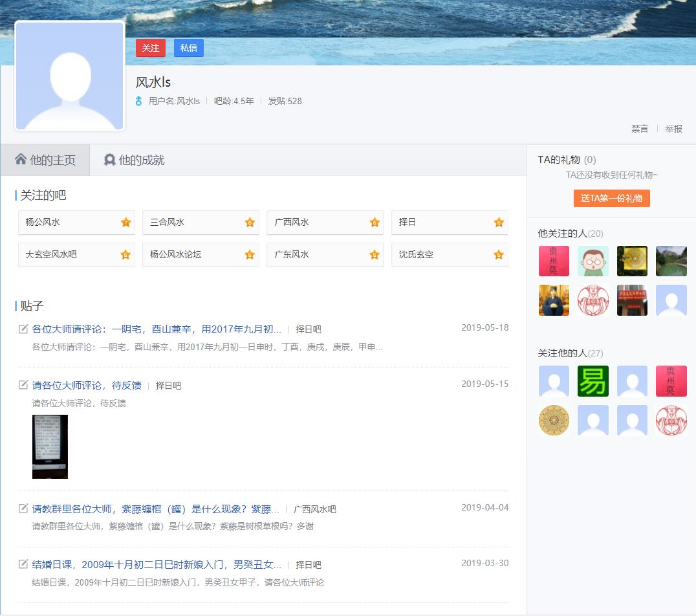Select the star icon on 广西风水
696x616 pixels.
[374, 222]
